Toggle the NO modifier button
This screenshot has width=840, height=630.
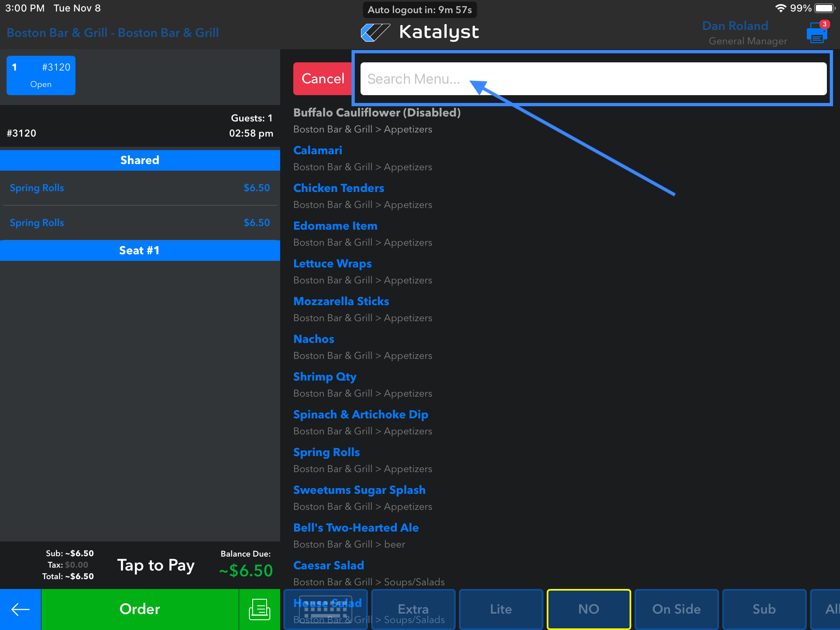pyautogui.click(x=589, y=609)
